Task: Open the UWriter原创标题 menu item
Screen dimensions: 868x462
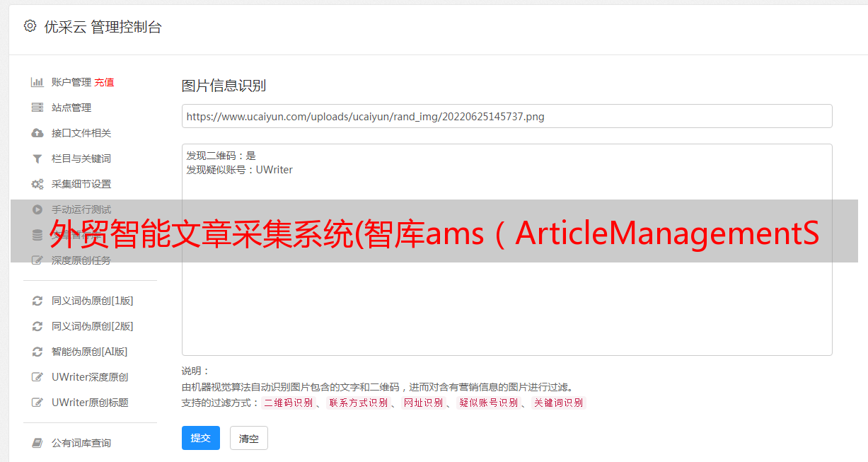Action: tap(90, 403)
